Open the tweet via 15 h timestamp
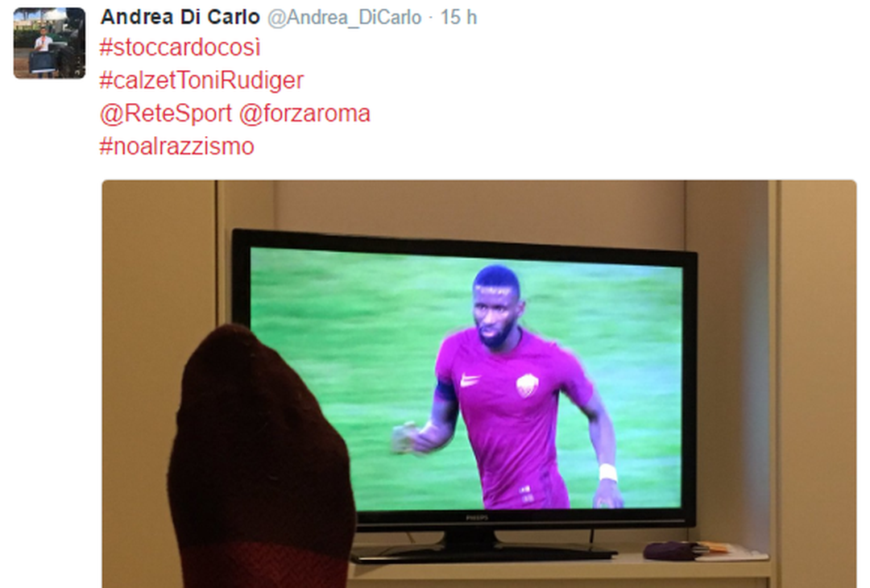This screenshot has width=870, height=588. click(459, 17)
